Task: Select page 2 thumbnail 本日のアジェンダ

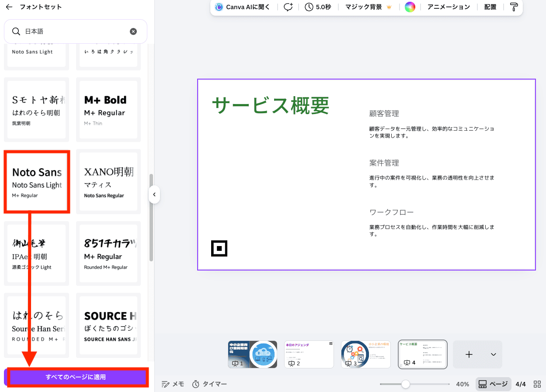Action: click(x=309, y=354)
